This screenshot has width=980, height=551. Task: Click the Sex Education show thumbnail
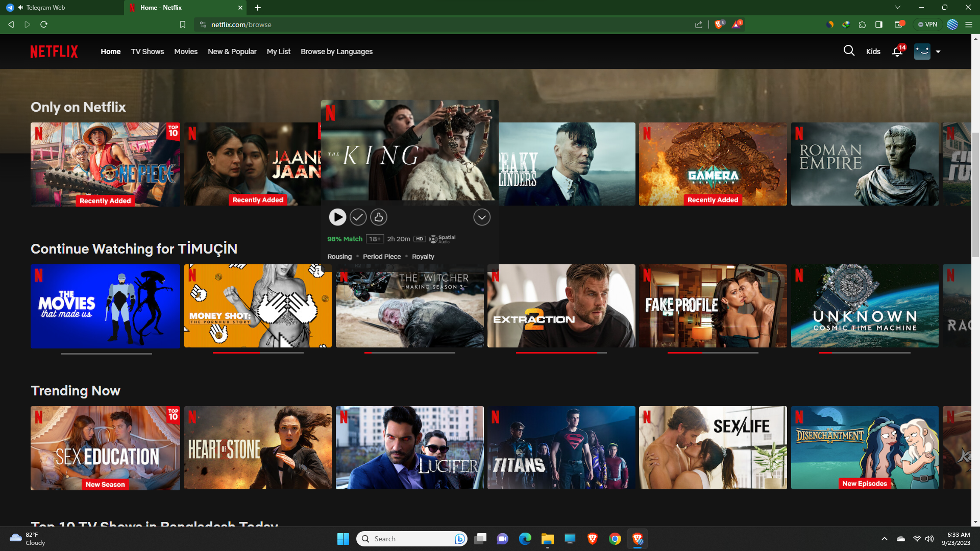point(105,447)
